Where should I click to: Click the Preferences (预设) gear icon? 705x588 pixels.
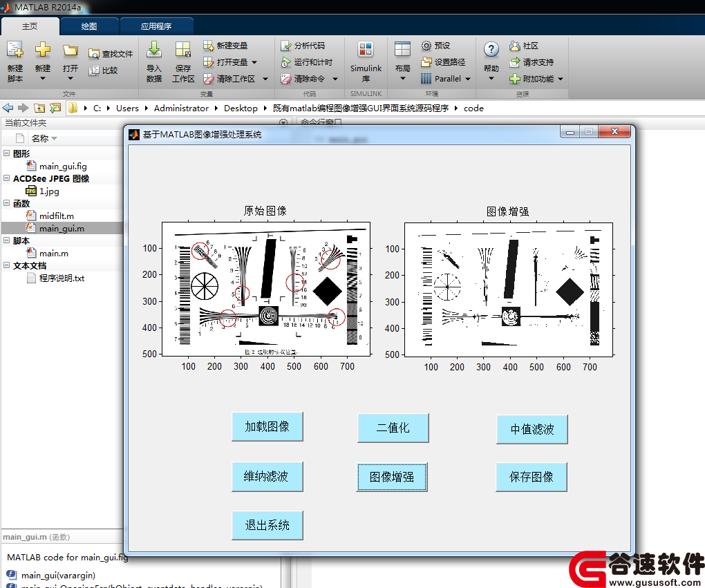click(x=426, y=46)
